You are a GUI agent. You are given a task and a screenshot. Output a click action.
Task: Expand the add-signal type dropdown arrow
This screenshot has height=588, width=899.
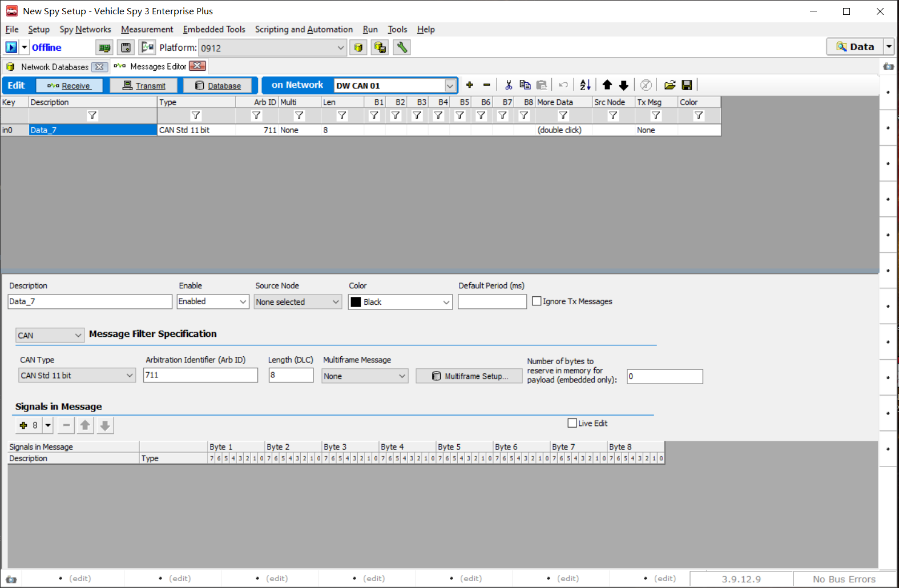(48, 425)
